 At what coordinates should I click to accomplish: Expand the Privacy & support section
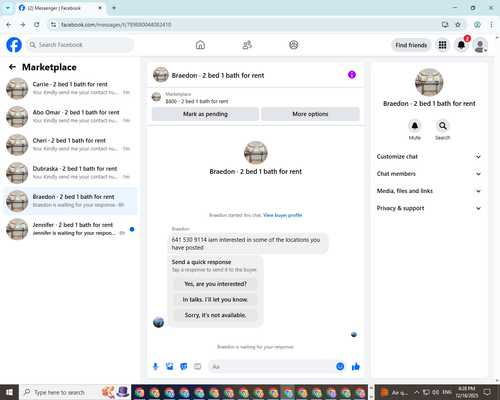tap(429, 208)
